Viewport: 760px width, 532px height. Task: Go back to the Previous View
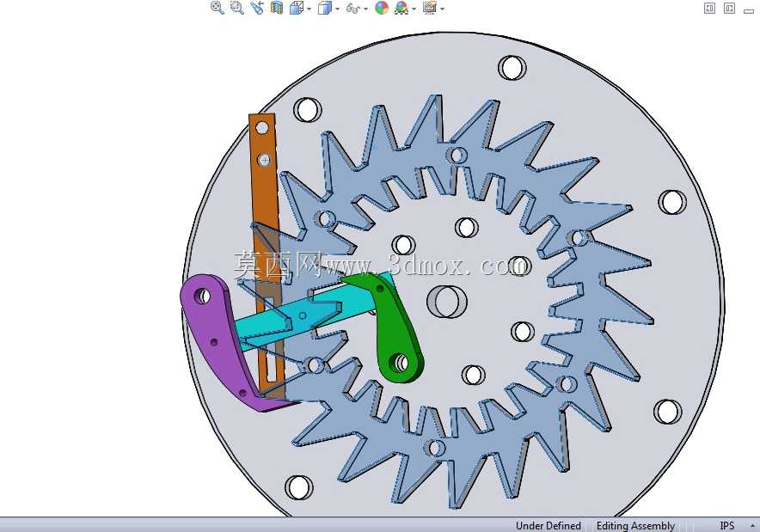pyautogui.click(x=257, y=8)
